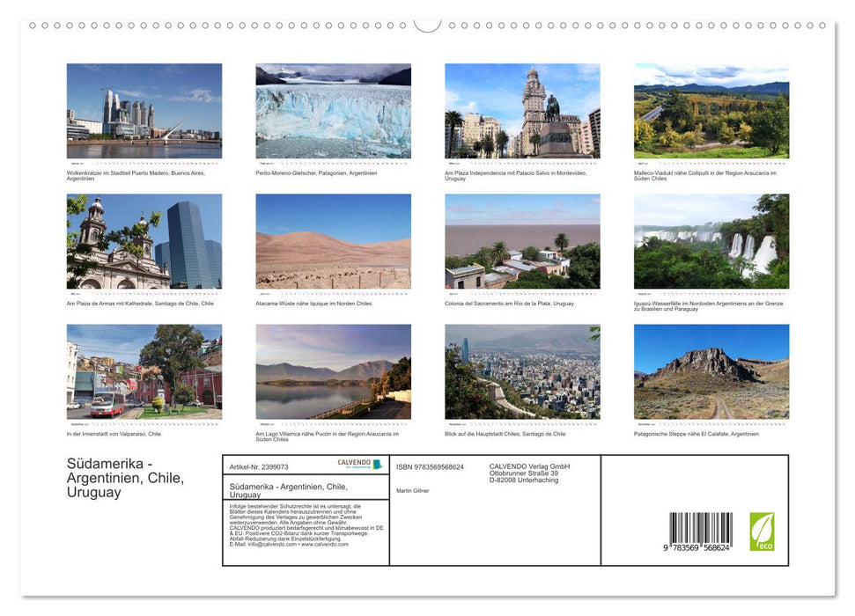Click the green eco leaf icon
This screenshot has width=855, height=616.
762,531
